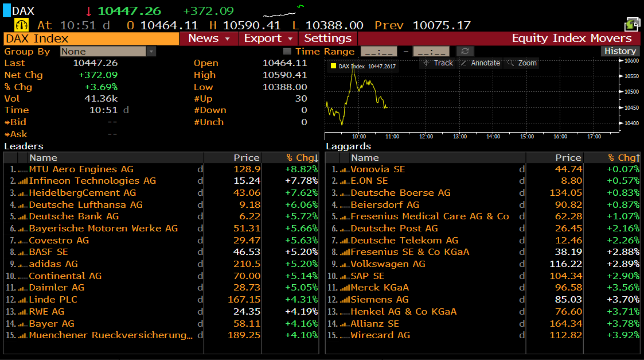Open Fresenius Medical Care AG & Co row
The width and height of the screenshot is (644, 360).
[430, 216]
